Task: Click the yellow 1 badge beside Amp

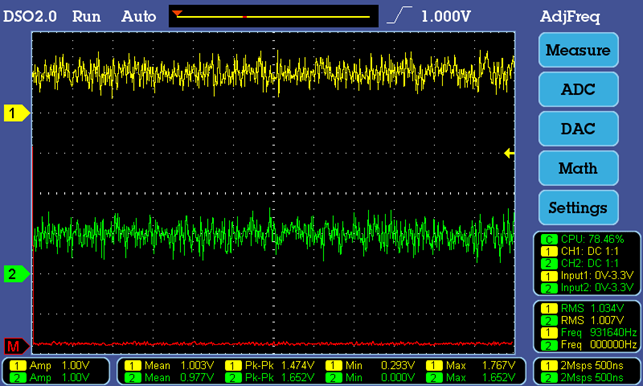Action: [x=18, y=365]
